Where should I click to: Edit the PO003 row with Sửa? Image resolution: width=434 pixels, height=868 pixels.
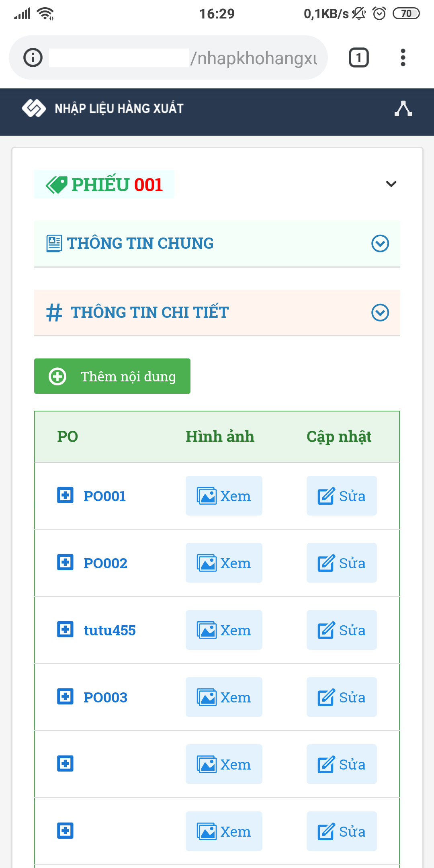point(342,697)
